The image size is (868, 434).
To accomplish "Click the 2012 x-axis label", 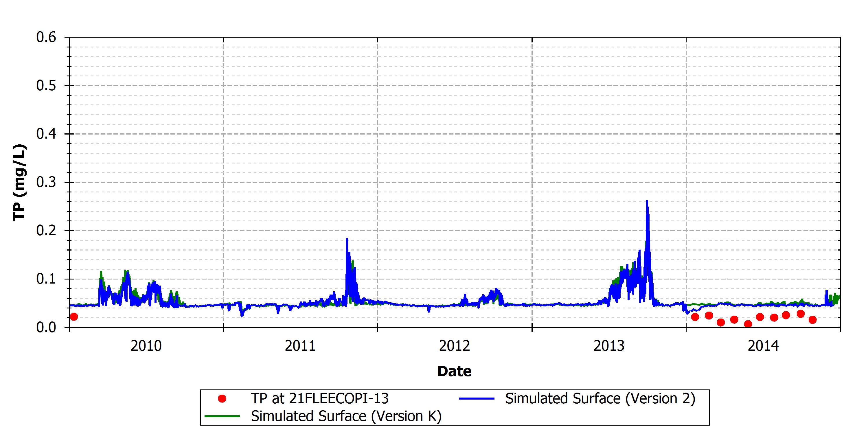I will click(454, 346).
